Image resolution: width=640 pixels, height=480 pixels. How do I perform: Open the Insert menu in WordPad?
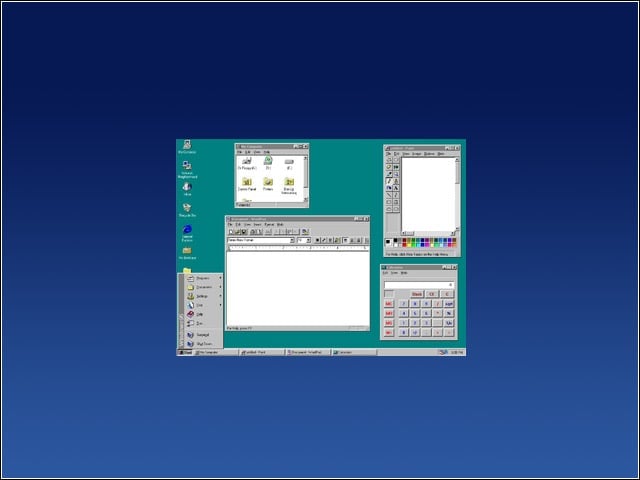coord(258,224)
